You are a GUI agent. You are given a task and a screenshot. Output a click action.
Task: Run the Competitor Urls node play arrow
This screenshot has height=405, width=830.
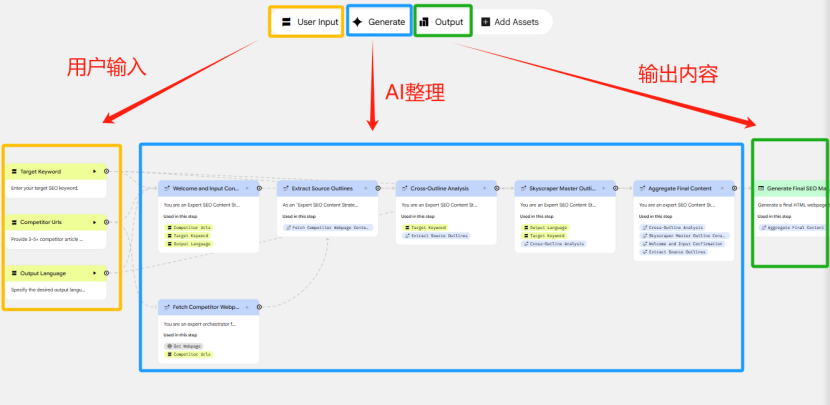[95, 222]
